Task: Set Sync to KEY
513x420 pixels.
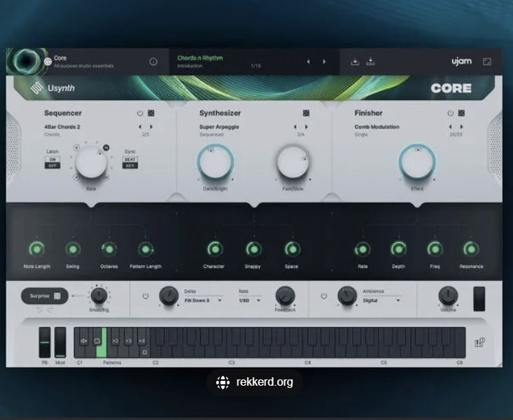Action: 130,166
